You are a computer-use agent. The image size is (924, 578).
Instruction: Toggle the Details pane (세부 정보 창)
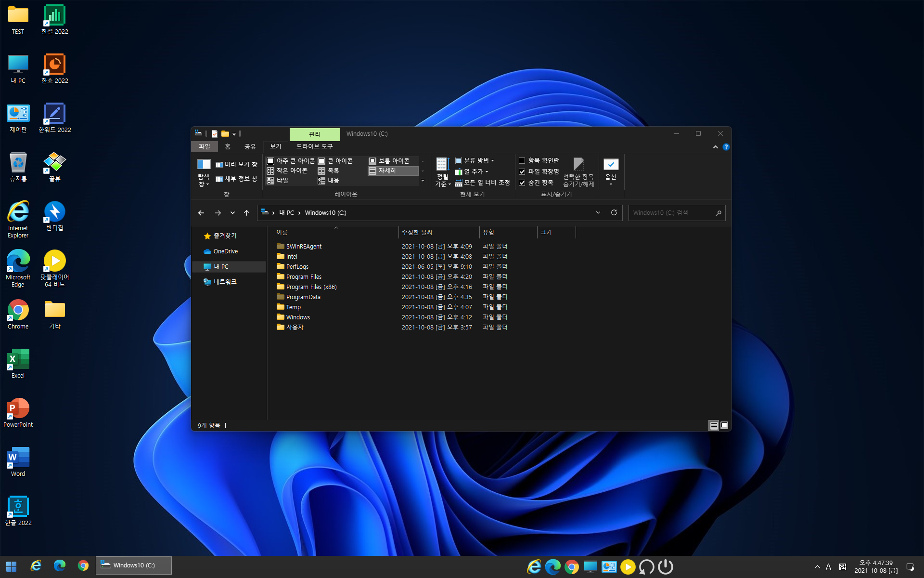tap(236, 179)
